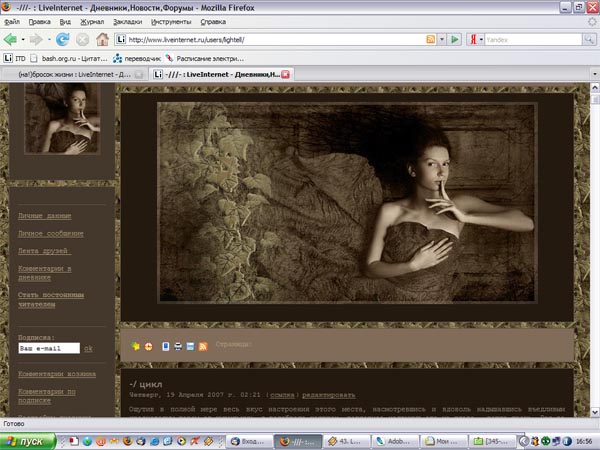This screenshot has height=450, width=600.
Task: Click the greyed Stop loading icon
Action: [x=82, y=39]
